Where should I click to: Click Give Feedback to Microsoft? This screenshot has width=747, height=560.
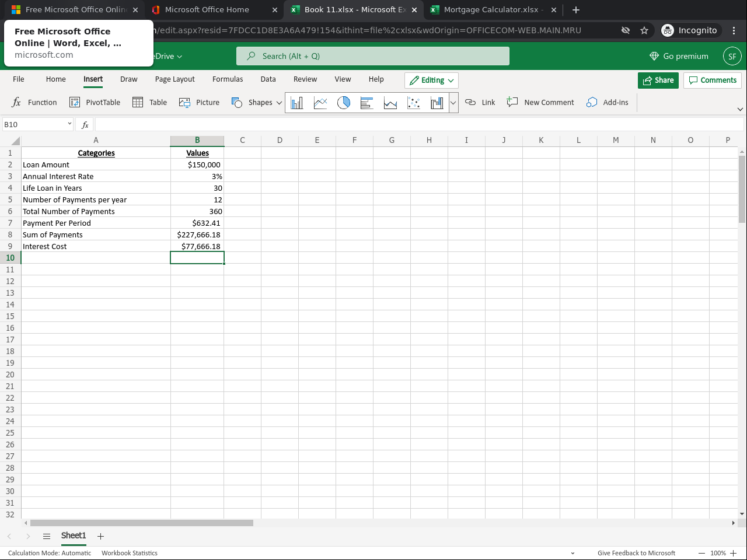click(x=636, y=553)
